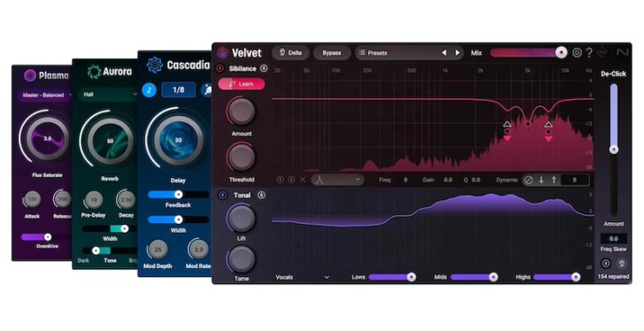Open Hall reverb type dropdown in Aurora
644x331 pixels.
pos(110,95)
